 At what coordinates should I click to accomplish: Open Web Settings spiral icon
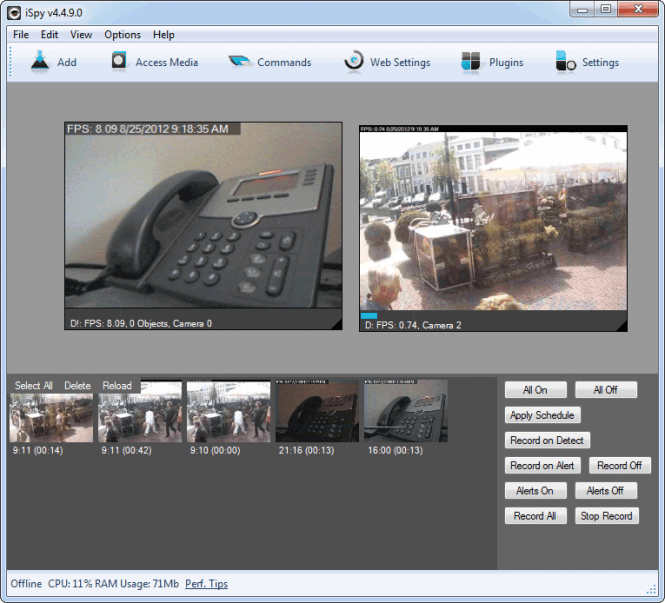tap(353, 61)
